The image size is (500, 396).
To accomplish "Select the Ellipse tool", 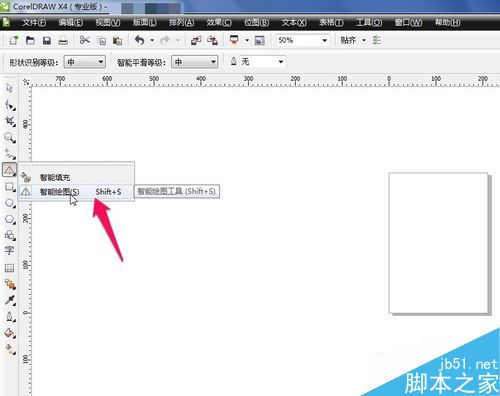I will click(10, 203).
